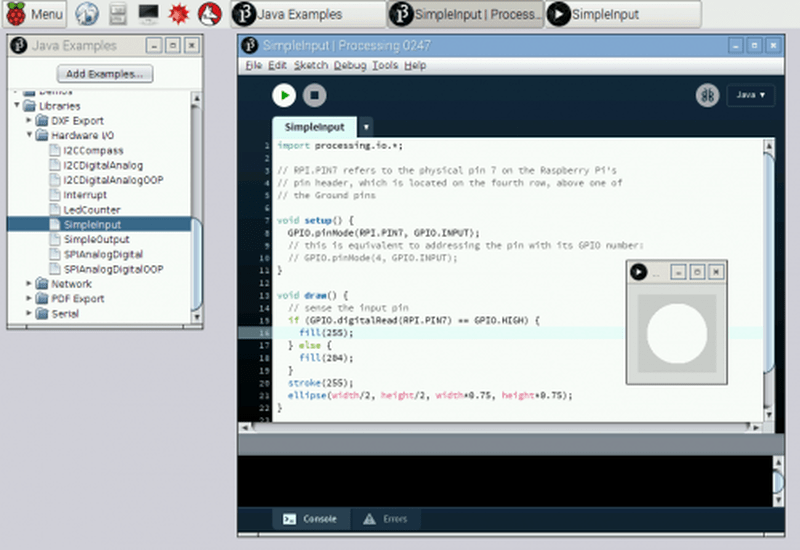Run the sketch with the play button

[284, 95]
